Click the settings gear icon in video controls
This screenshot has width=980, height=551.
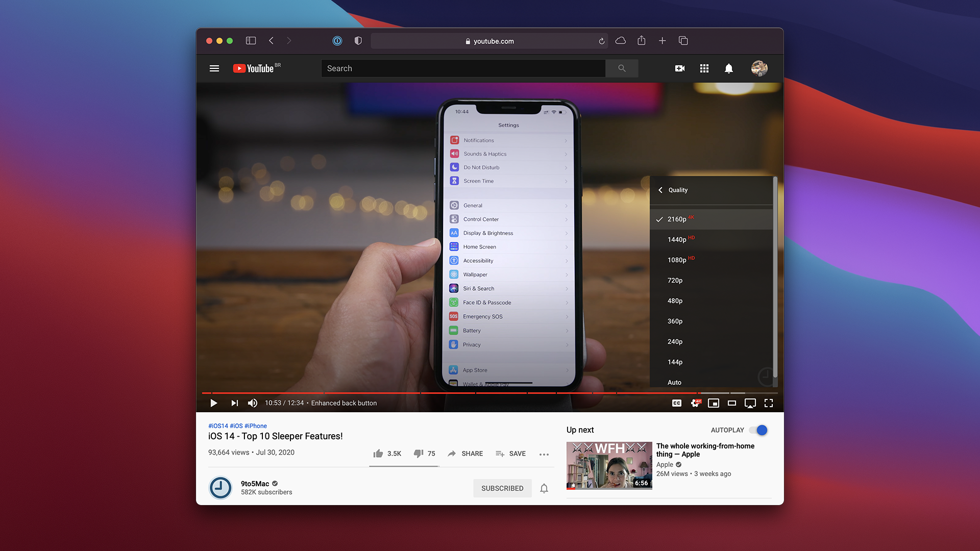coord(695,403)
